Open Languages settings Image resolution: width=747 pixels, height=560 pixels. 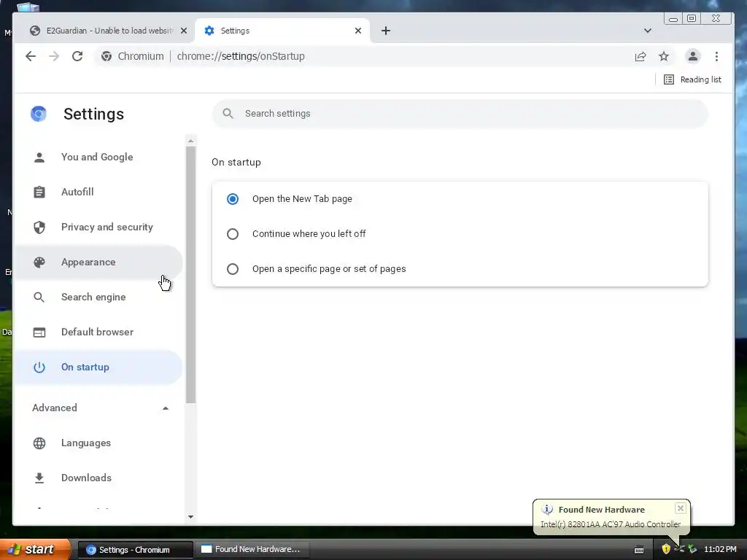click(98, 443)
